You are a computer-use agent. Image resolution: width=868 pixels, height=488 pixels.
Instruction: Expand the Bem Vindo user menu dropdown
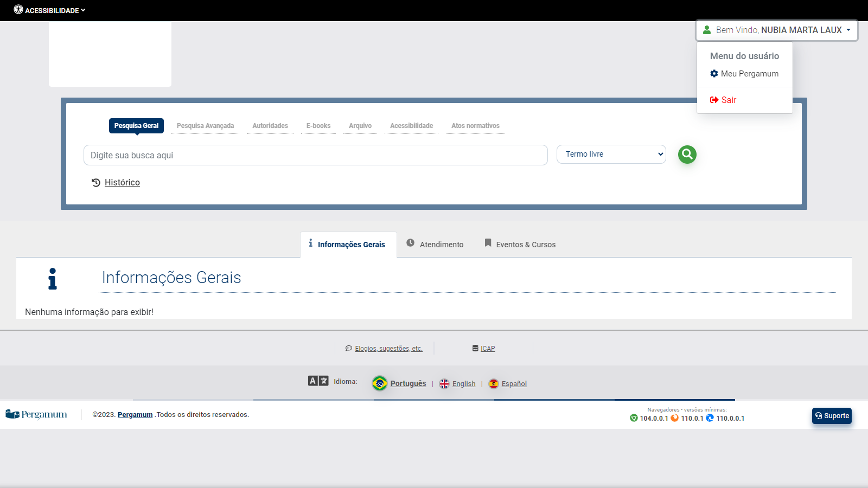pyautogui.click(x=776, y=30)
